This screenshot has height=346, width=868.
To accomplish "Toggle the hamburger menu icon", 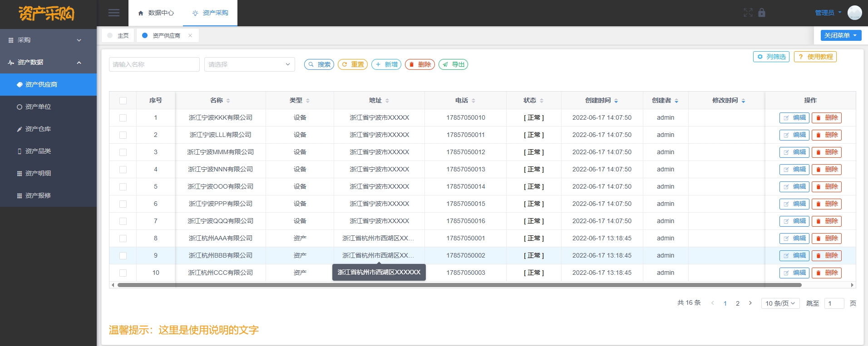I will click(114, 13).
